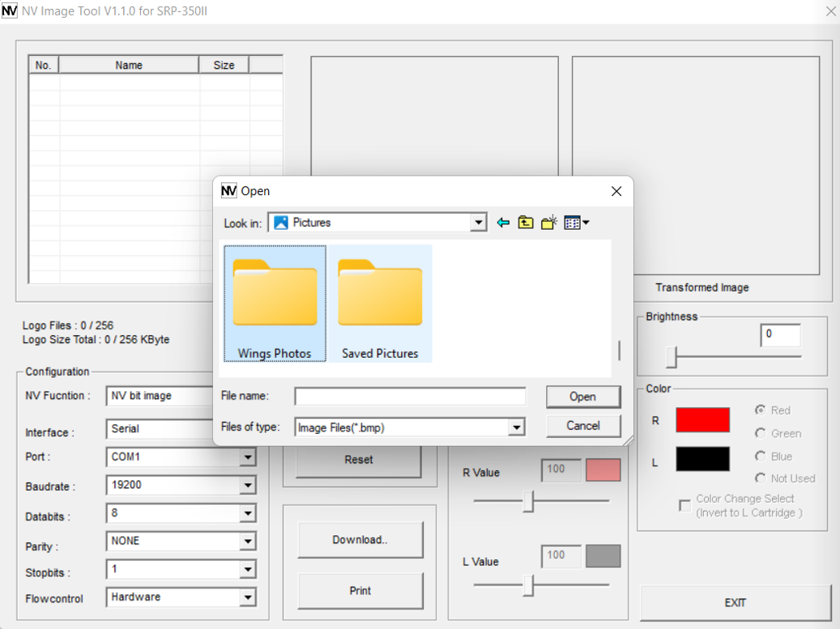Image resolution: width=840 pixels, height=629 pixels.
Task: Click the NV Function combo box
Action: [x=160, y=396]
